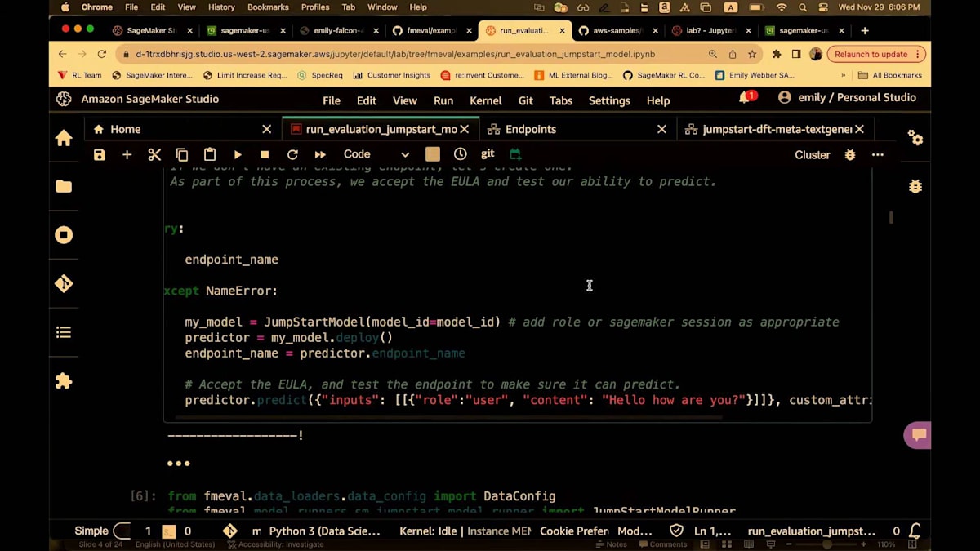This screenshot has width=980, height=551.
Task: Click the tan color square in toolbar
Action: [433, 154]
